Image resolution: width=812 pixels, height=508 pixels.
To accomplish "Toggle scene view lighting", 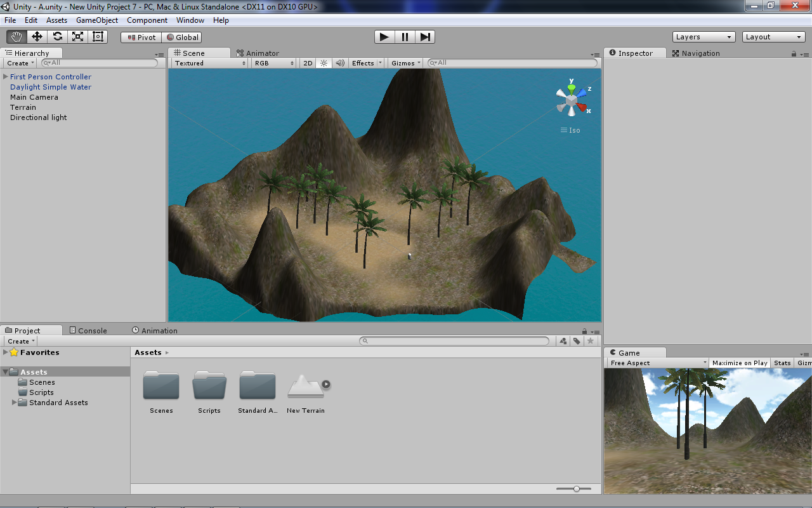I will coord(324,63).
